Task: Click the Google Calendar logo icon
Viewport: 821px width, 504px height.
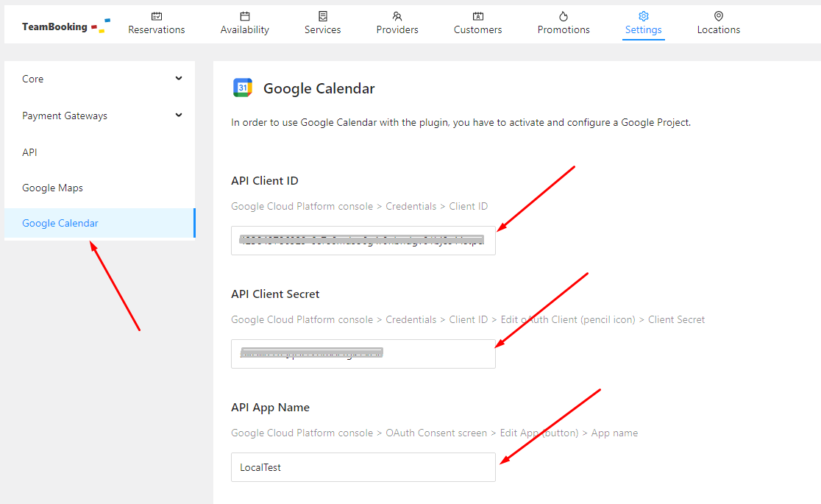Action: click(x=243, y=88)
